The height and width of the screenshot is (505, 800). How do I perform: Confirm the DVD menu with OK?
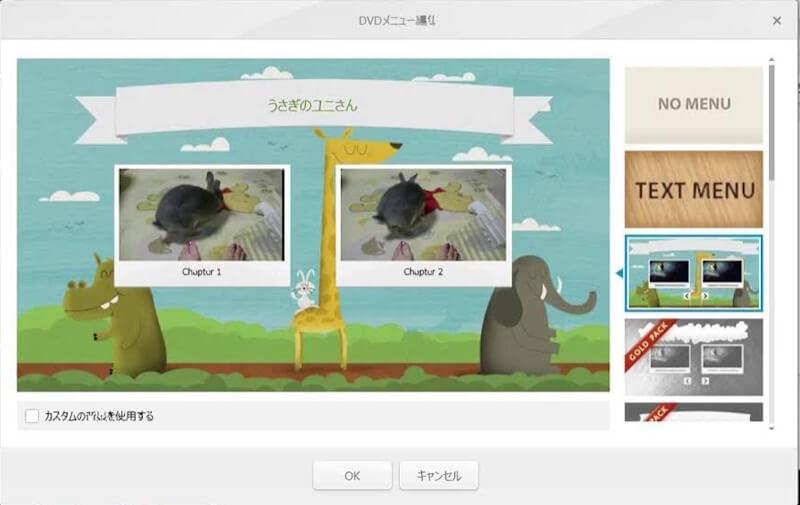352,476
